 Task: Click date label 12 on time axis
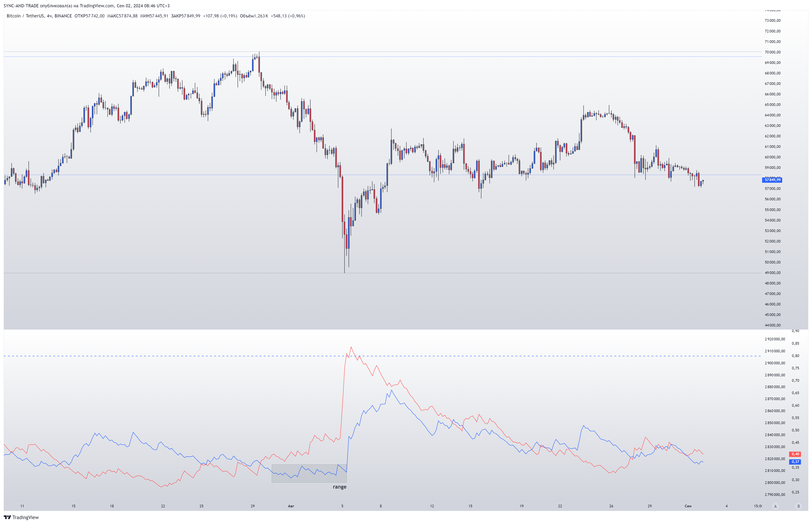432,506
